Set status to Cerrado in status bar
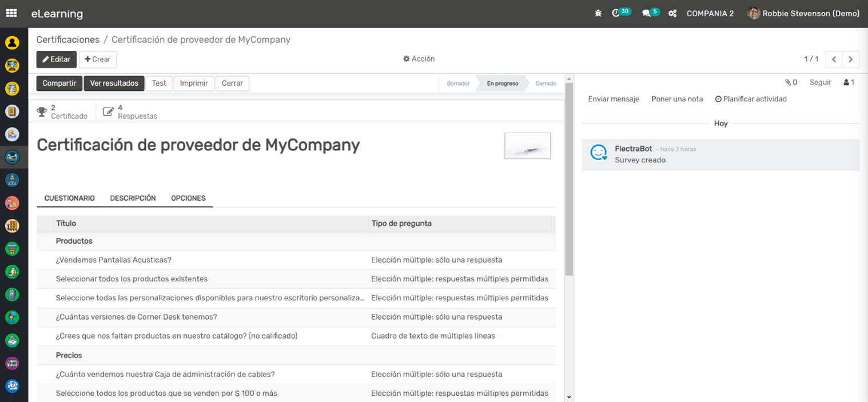 click(545, 83)
